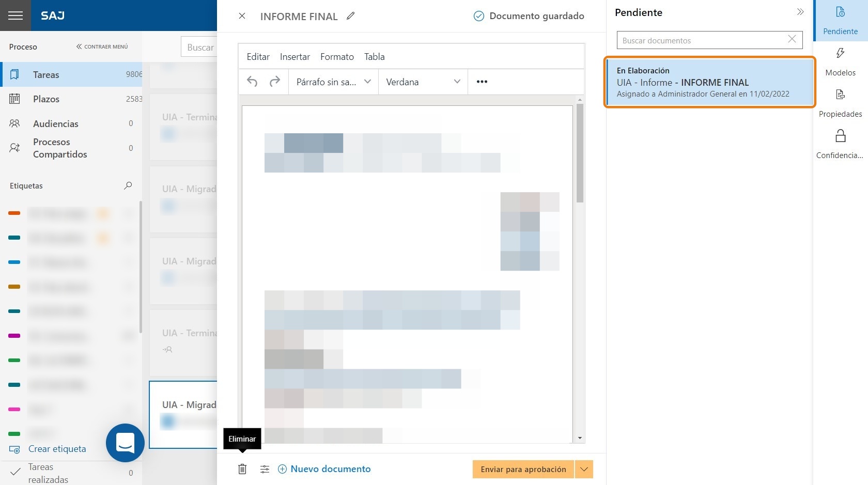
Task: Focus the Buscar field in task list
Action: click(199, 47)
